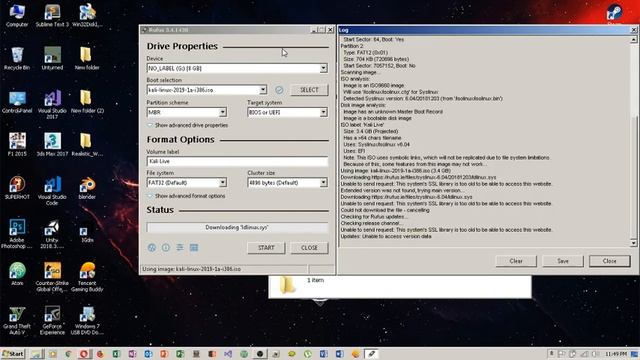This screenshot has height=360, width=640.
Task: Select Win32DiskImager desktop shortcut
Action: [87, 16]
